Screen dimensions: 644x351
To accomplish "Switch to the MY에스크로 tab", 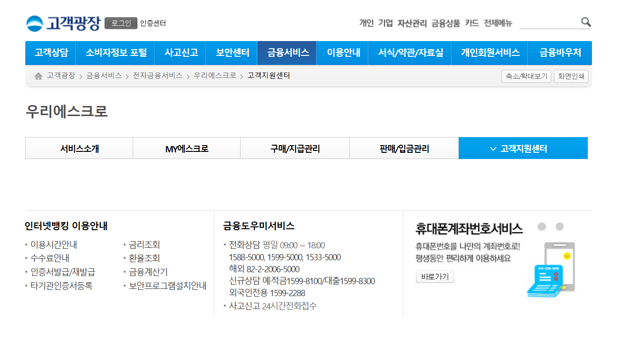I will click(x=187, y=149).
